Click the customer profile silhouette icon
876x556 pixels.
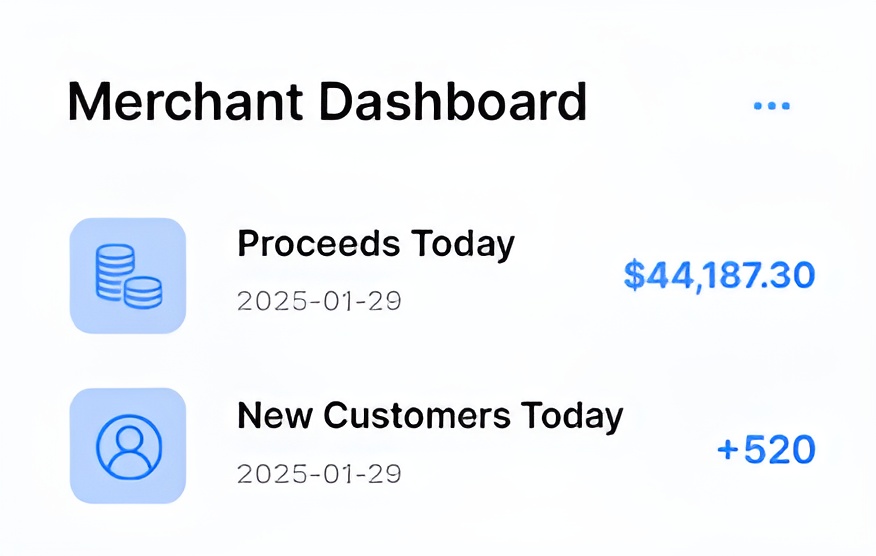coord(128,445)
